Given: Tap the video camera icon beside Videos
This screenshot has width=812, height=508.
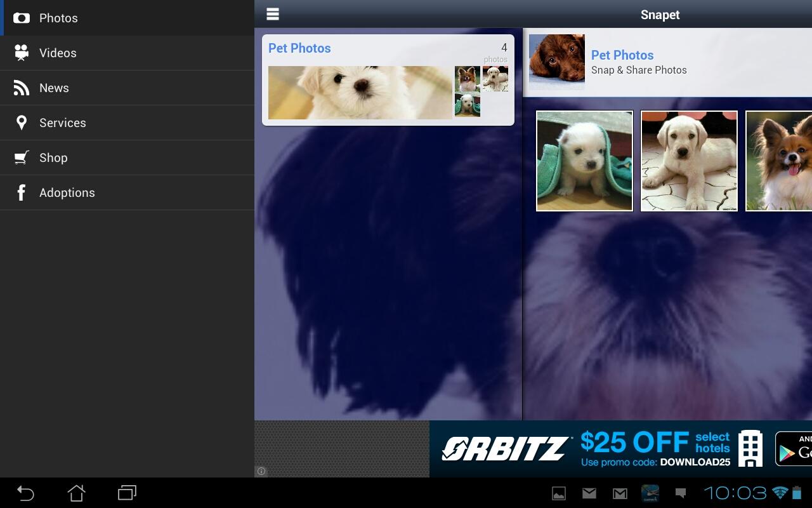Looking at the screenshot, I should pyautogui.click(x=22, y=53).
